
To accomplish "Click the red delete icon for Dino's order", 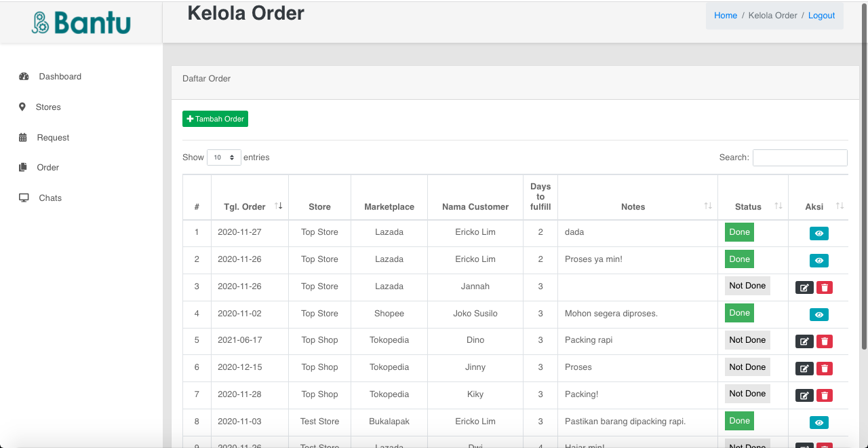I will [x=825, y=341].
